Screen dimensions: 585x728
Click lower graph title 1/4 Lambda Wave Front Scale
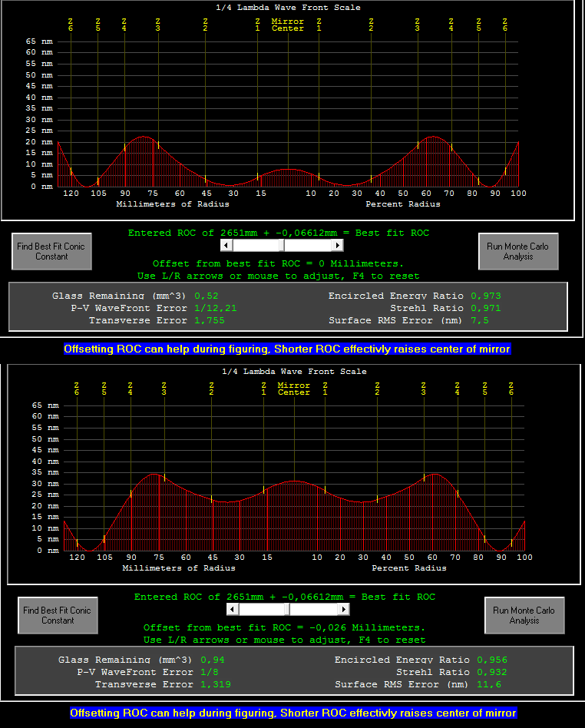294,372
